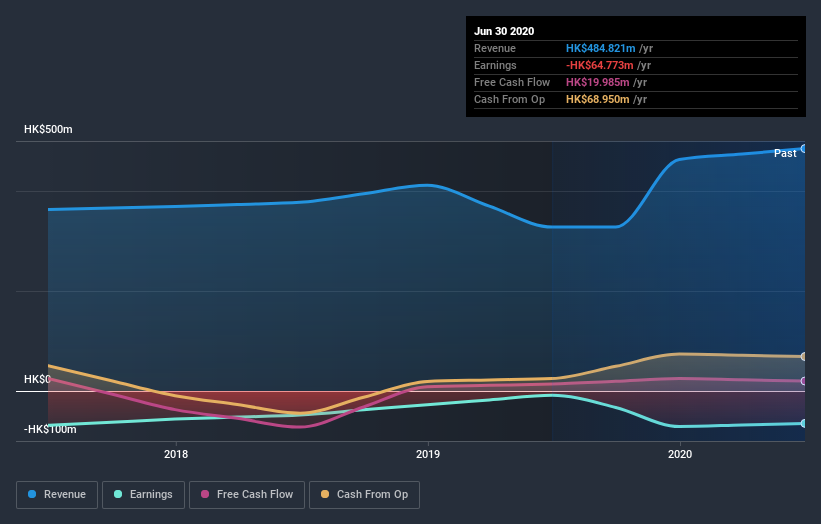Click the Earnings label in tooltip
Image resolution: width=821 pixels, height=524 pixels.
point(495,65)
